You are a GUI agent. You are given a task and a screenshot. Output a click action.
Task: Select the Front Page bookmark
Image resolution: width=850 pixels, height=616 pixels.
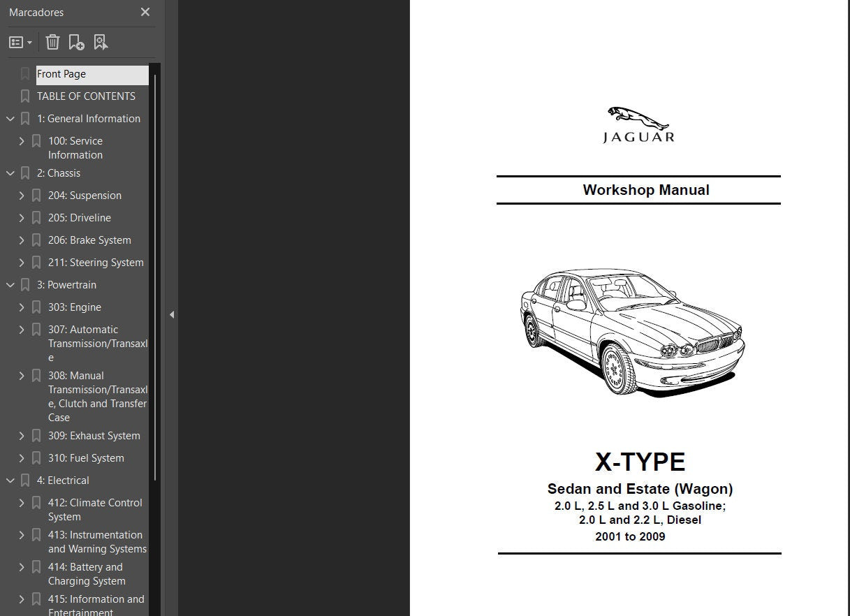(92, 74)
